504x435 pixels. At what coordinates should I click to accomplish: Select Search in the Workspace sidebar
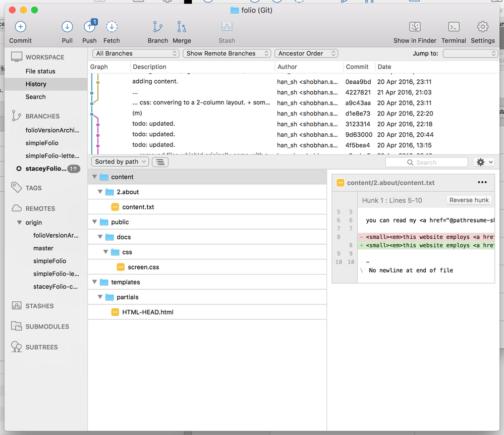point(35,97)
